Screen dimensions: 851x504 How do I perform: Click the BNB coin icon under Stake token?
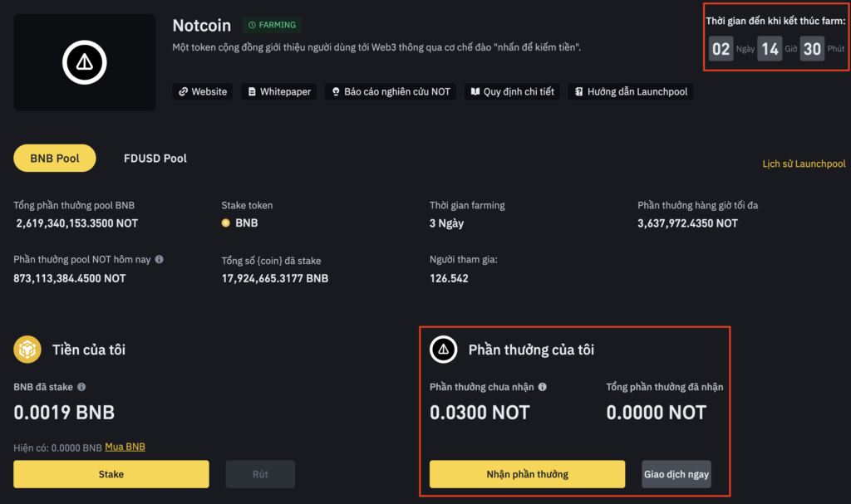coord(226,223)
